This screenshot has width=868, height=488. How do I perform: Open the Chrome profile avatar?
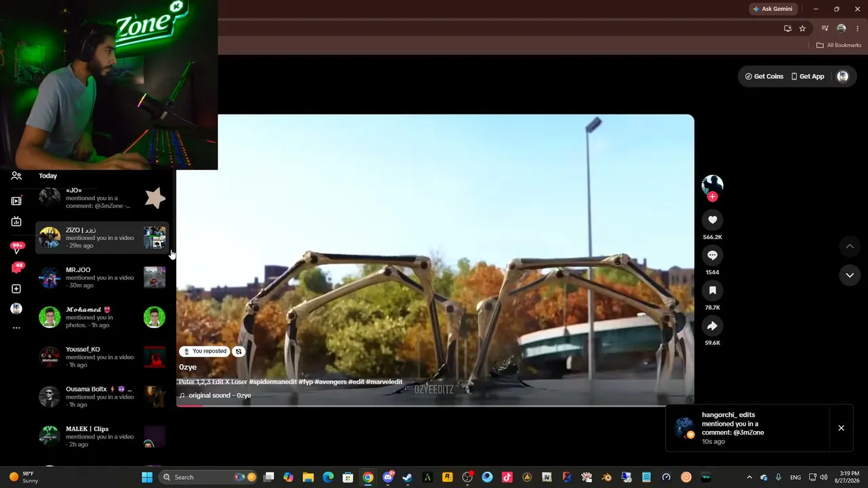(841, 28)
